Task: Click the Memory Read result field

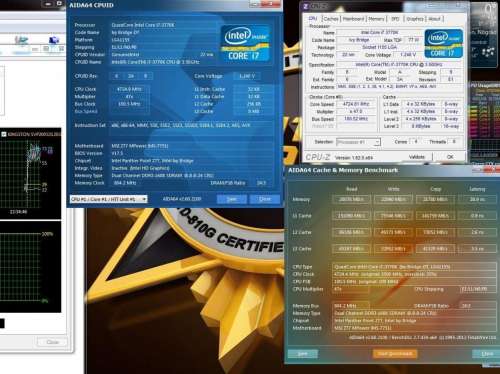Action: (x=351, y=199)
